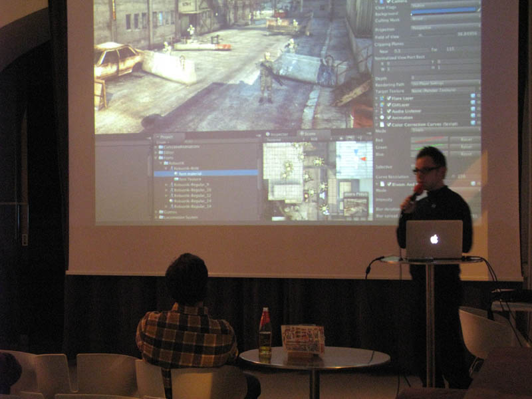The image size is (532, 399).
Task: Click the icon beside font material
Action: (x=176, y=174)
